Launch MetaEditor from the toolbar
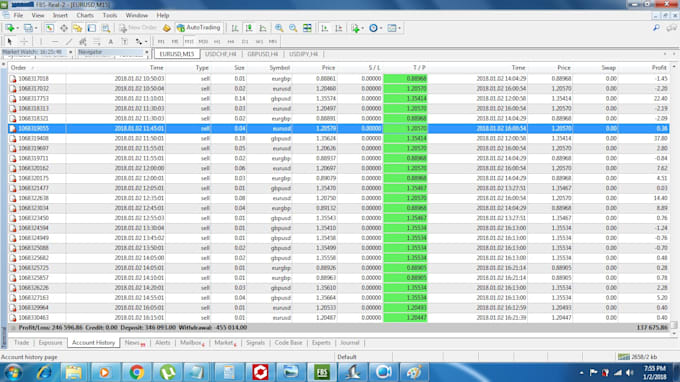Screen dimensions: 680x382 (167, 28)
